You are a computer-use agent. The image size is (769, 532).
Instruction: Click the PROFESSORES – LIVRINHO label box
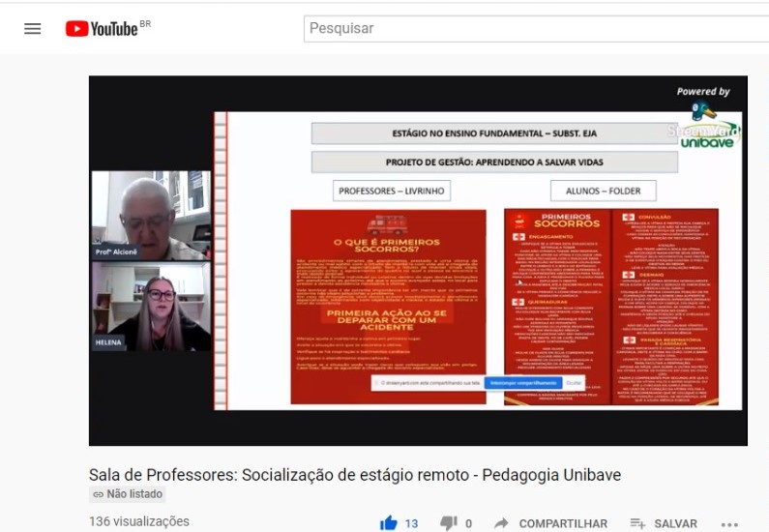tap(392, 191)
